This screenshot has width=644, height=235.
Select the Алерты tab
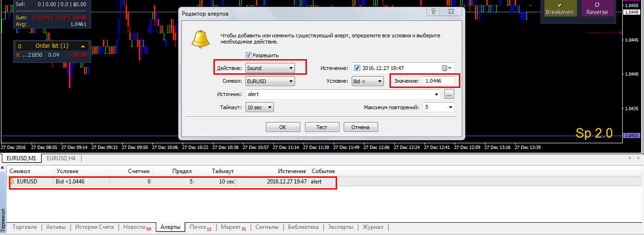click(x=170, y=227)
